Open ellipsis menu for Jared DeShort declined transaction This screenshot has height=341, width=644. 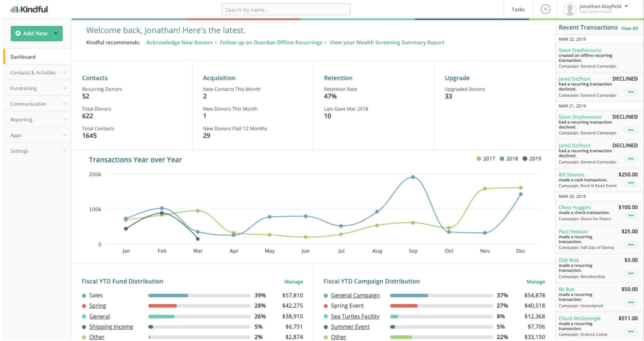[x=631, y=92]
